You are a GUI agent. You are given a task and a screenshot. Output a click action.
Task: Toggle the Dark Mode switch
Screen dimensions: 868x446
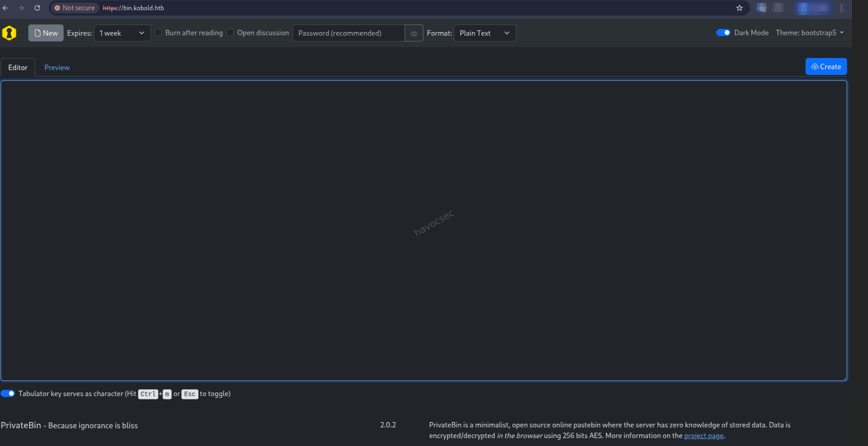click(x=723, y=33)
